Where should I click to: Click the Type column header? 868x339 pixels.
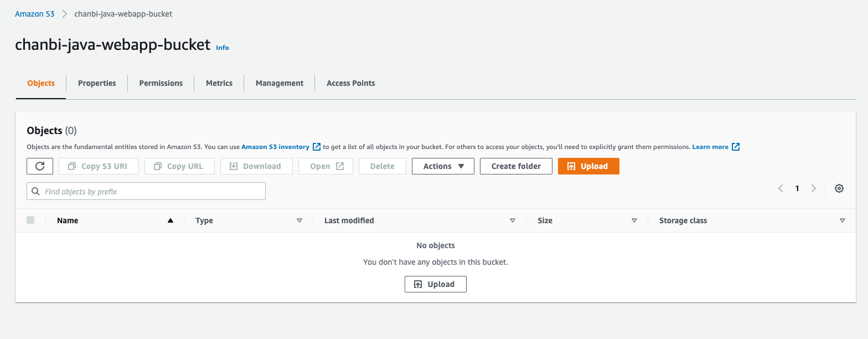pyautogui.click(x=204, y=220)
